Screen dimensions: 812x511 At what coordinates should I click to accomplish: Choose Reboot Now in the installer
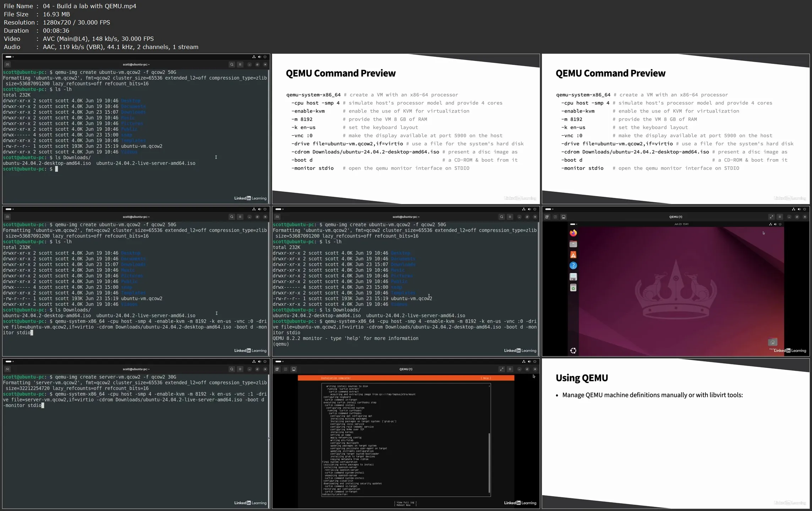coord(405,505)
